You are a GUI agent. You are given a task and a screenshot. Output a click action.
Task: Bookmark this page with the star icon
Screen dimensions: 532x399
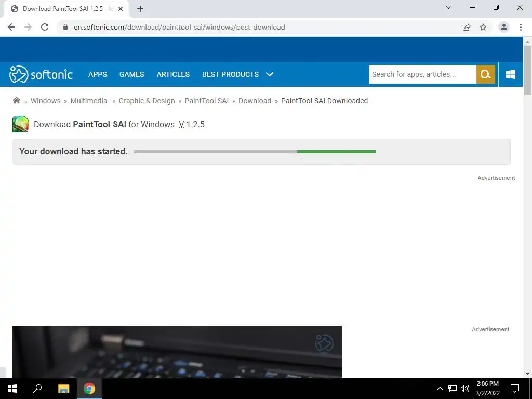(483, 27)
